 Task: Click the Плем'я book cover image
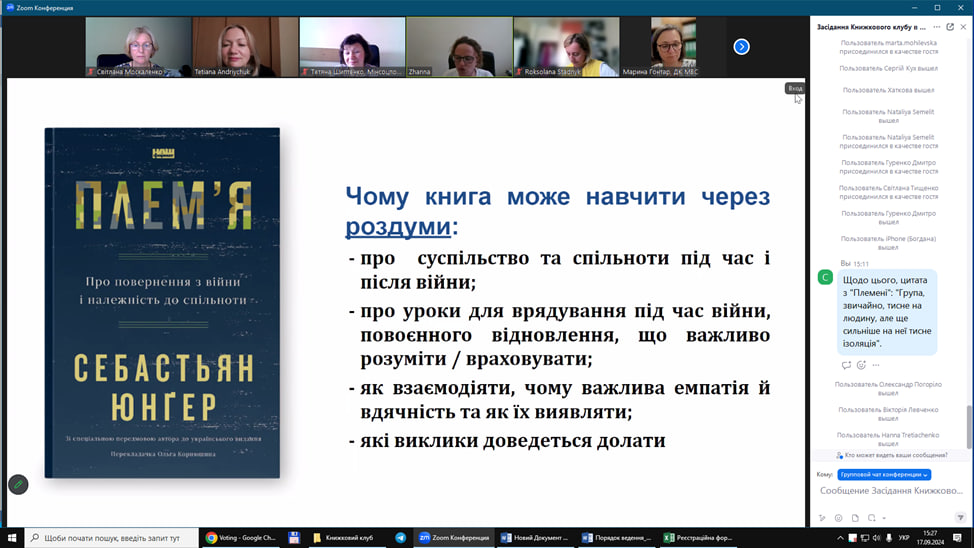[x=162, y=303]
